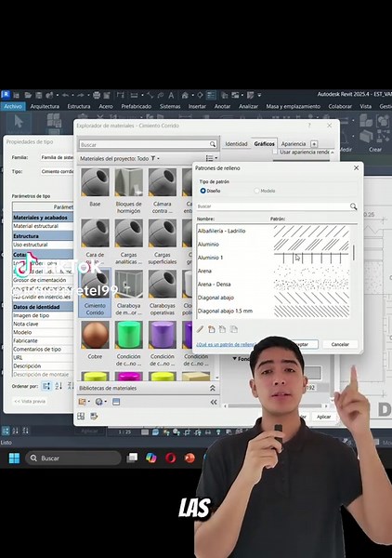Click the sort by category icon next to Ordenar por

46,386
